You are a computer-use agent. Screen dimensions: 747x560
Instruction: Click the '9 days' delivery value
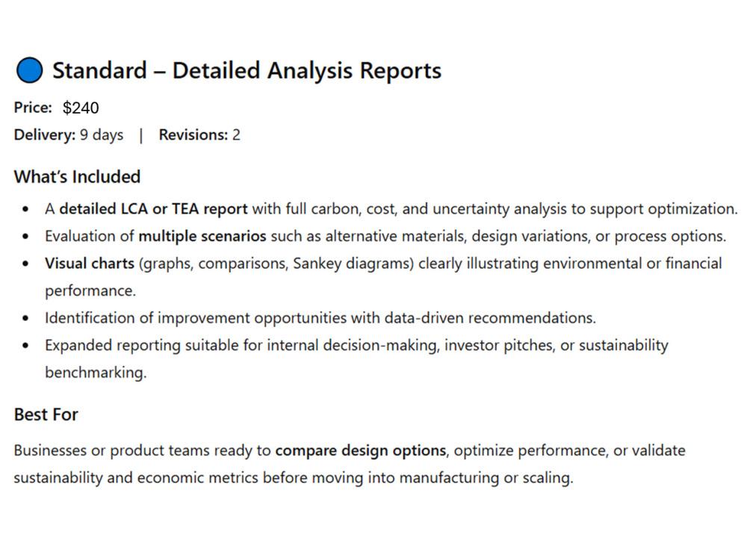point(102,135)
